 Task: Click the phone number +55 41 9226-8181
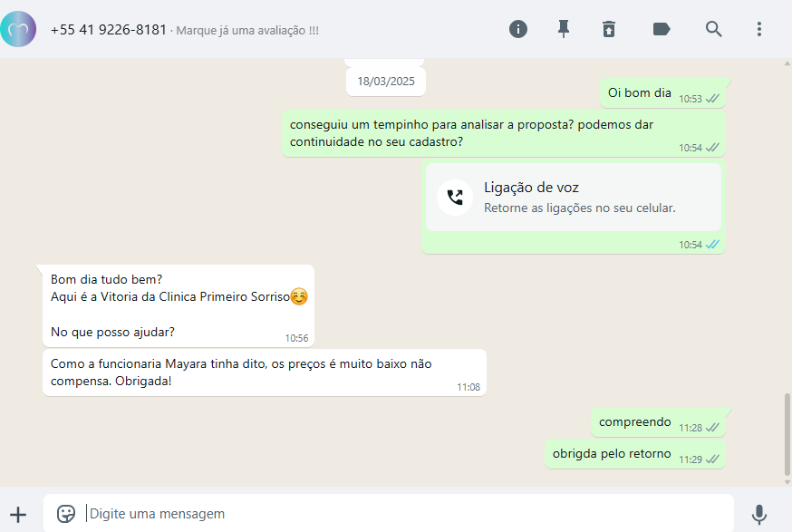109,30
